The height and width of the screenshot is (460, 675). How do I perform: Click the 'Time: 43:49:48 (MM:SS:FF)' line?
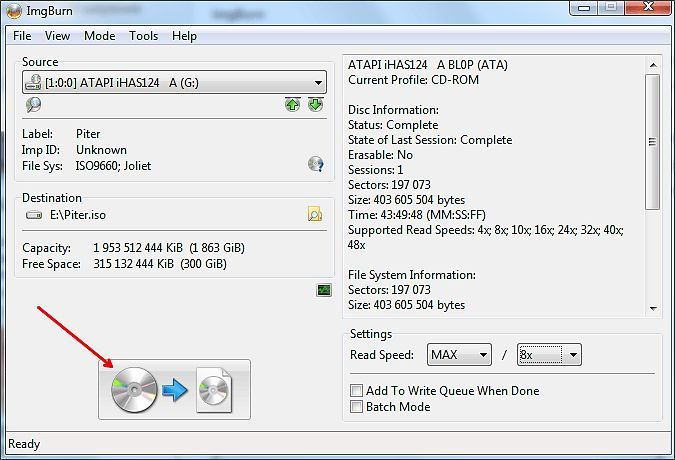(417, 215)
